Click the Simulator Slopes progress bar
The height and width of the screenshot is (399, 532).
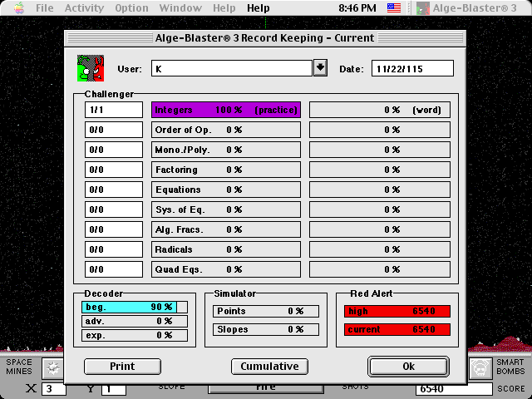(265, 330)
